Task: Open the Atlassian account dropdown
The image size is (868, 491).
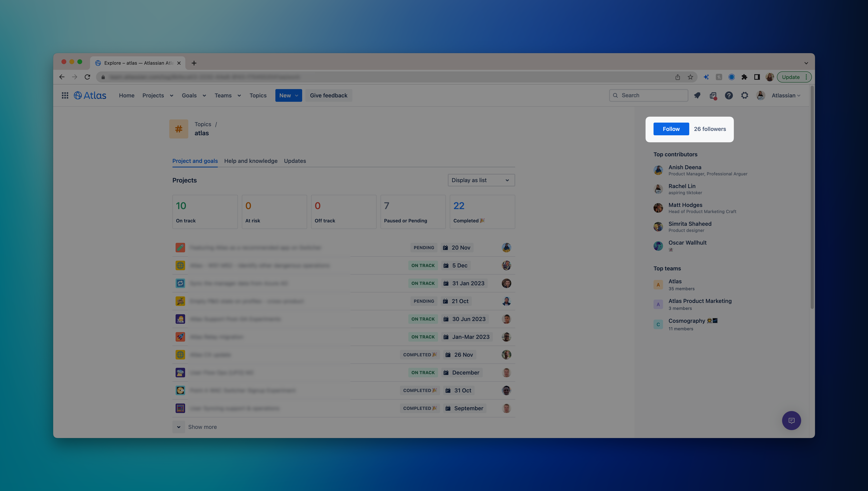Action: pos(786,95)
